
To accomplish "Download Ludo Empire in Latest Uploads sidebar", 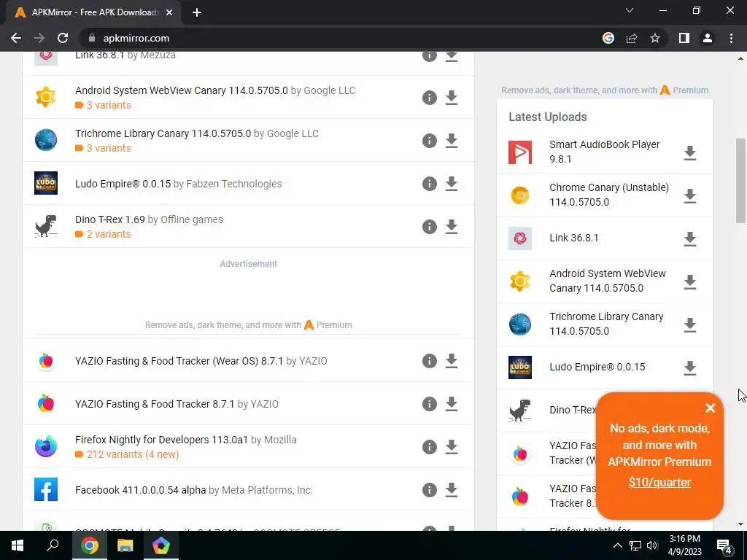I will point(690,367).
